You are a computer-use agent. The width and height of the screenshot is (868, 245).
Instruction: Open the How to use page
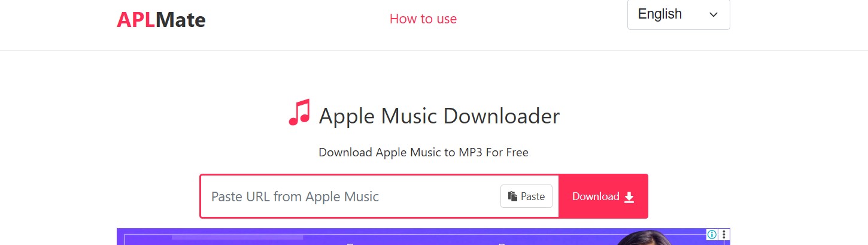(423, 19)
